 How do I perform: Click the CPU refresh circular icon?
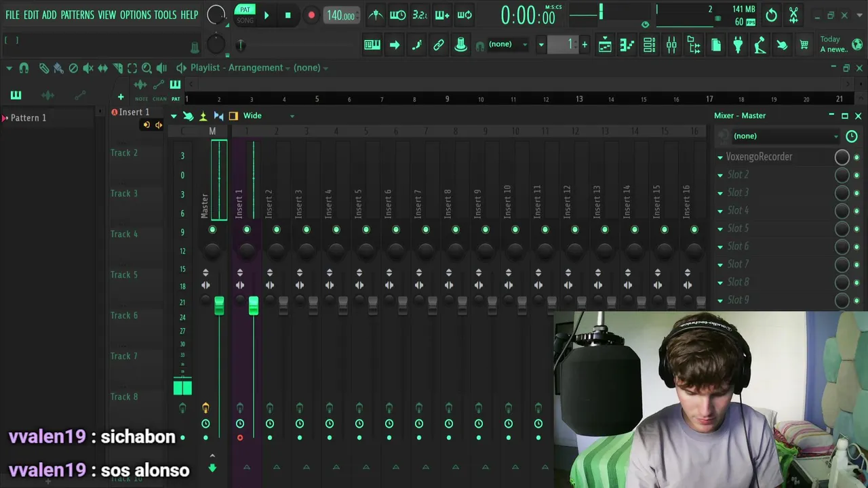tap(771, 15)
